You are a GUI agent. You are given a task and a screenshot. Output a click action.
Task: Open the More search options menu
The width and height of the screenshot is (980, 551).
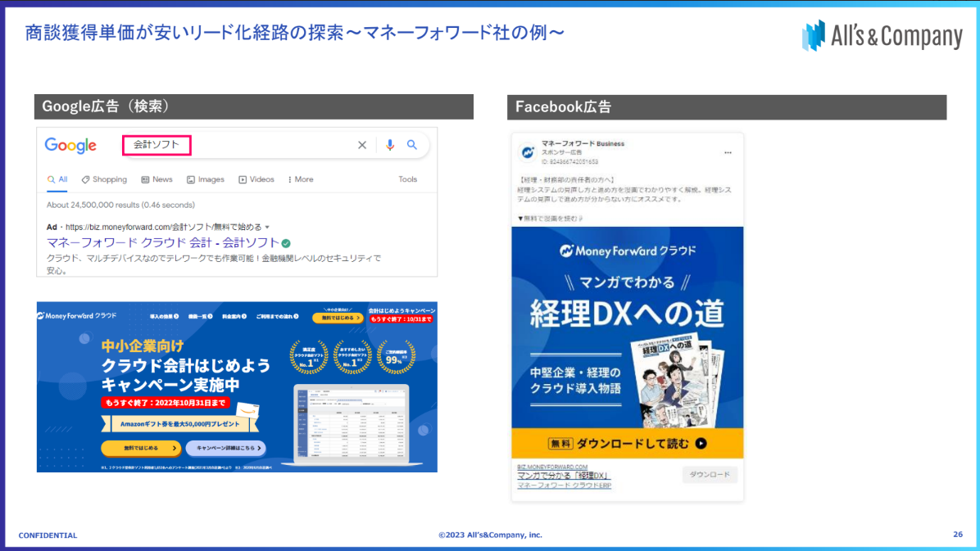coord(301,179)
